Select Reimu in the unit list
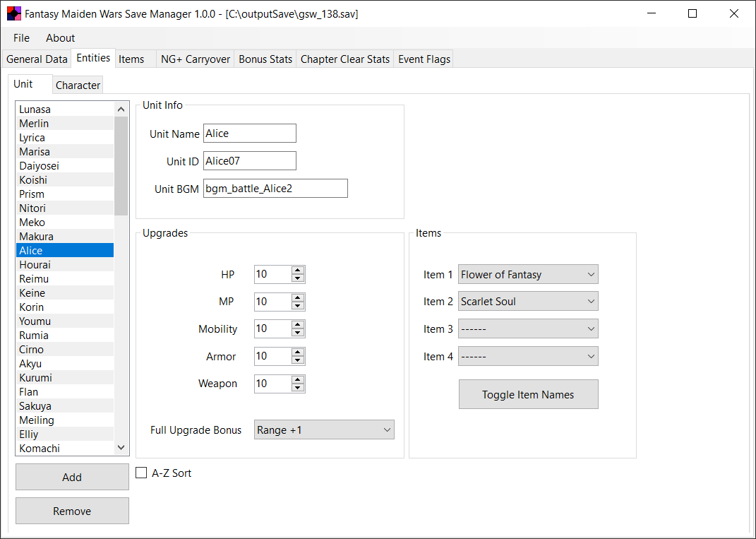The width and height of the screenshot is (756, 539). (x=65, y=278)
